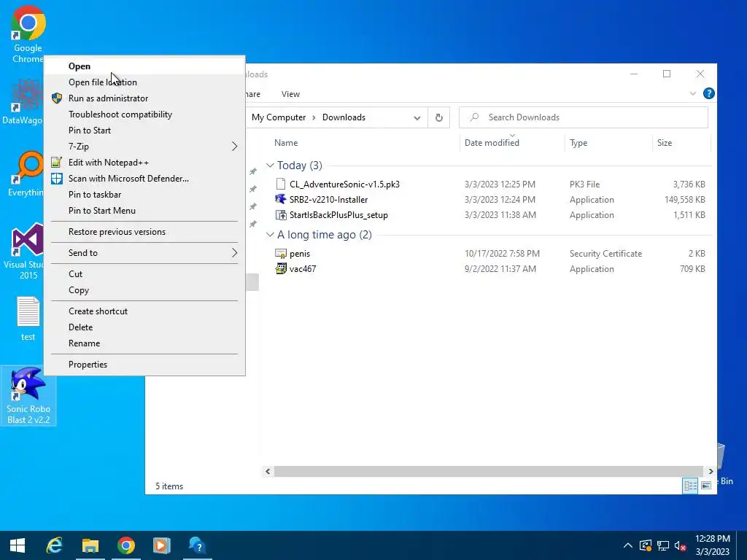
Task: Select the Everything search desktop icon
Action: click(26, 174)
